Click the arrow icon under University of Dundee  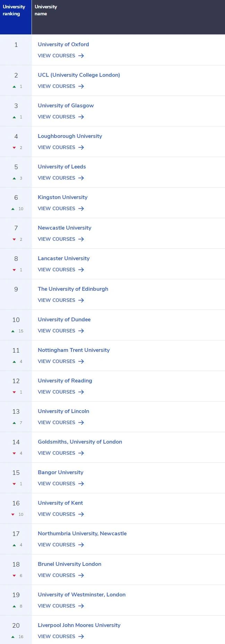[81, 331]
